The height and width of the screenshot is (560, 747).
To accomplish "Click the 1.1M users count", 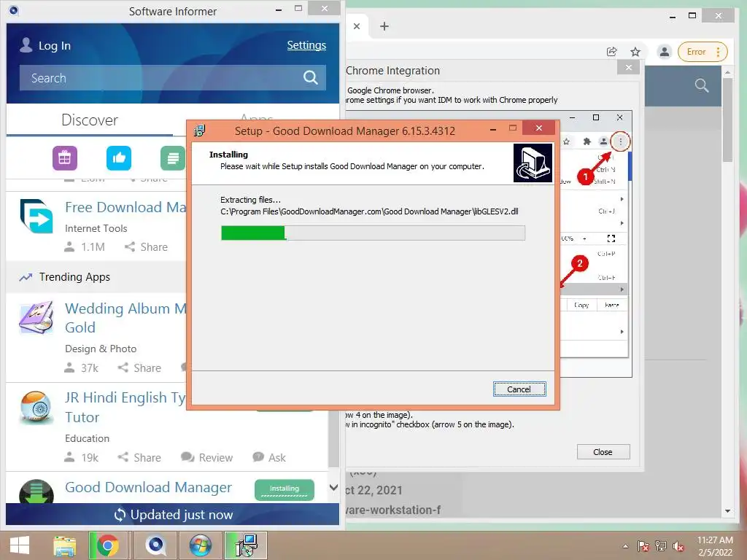I will [85, 247].
